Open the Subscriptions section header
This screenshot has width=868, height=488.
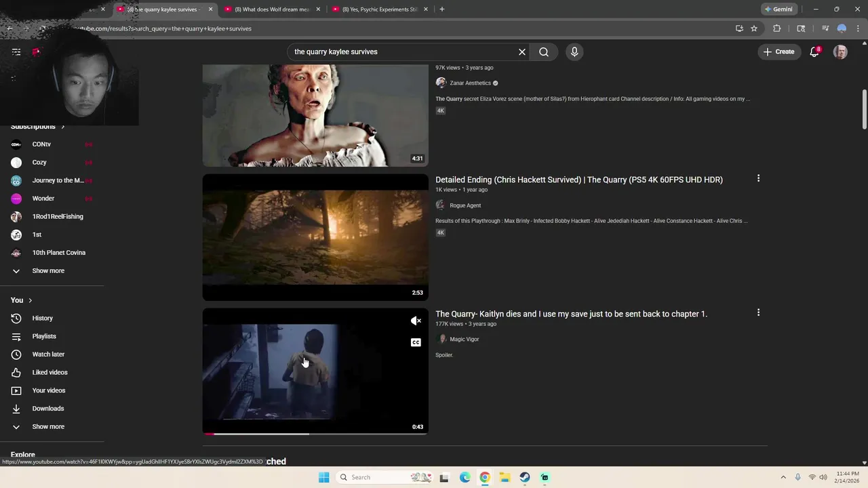(x=37, y=127)
